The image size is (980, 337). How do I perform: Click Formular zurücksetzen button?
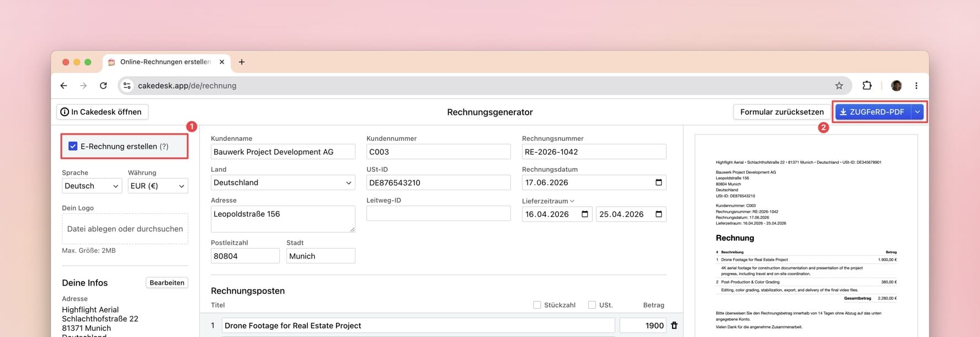781,112
